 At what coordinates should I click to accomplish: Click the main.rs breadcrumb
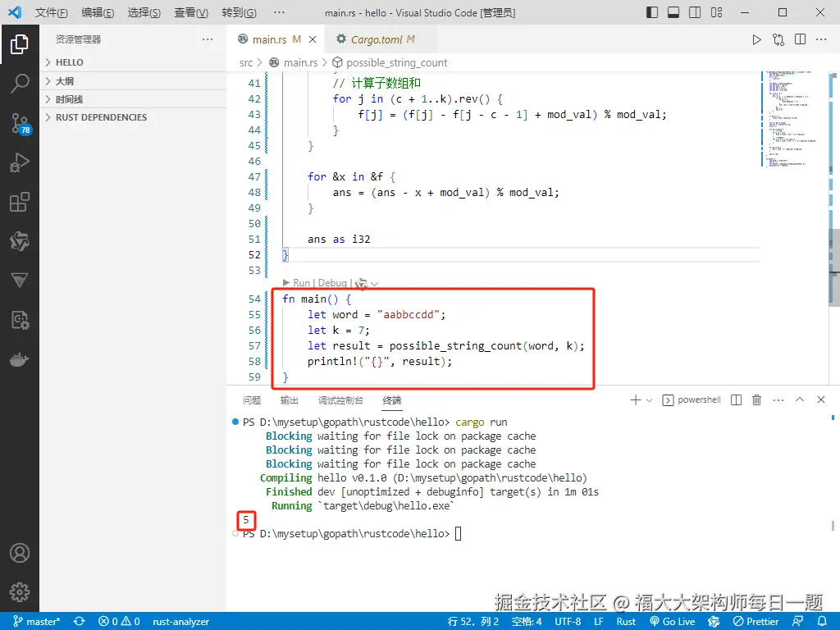[300, 62]
